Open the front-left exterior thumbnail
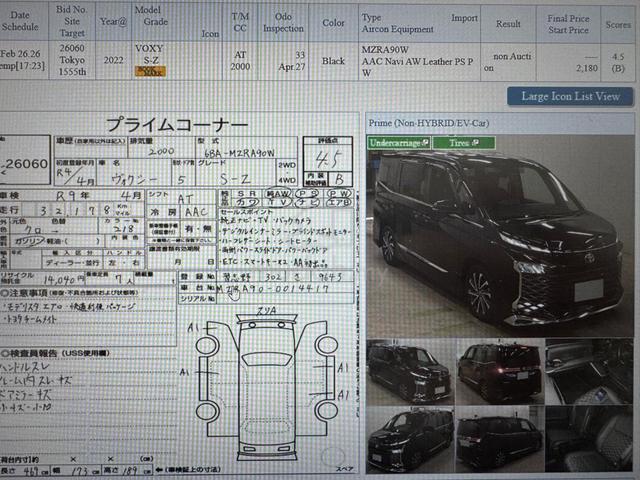The width and height of the screenshot is (640, 480). coord(410,371)
